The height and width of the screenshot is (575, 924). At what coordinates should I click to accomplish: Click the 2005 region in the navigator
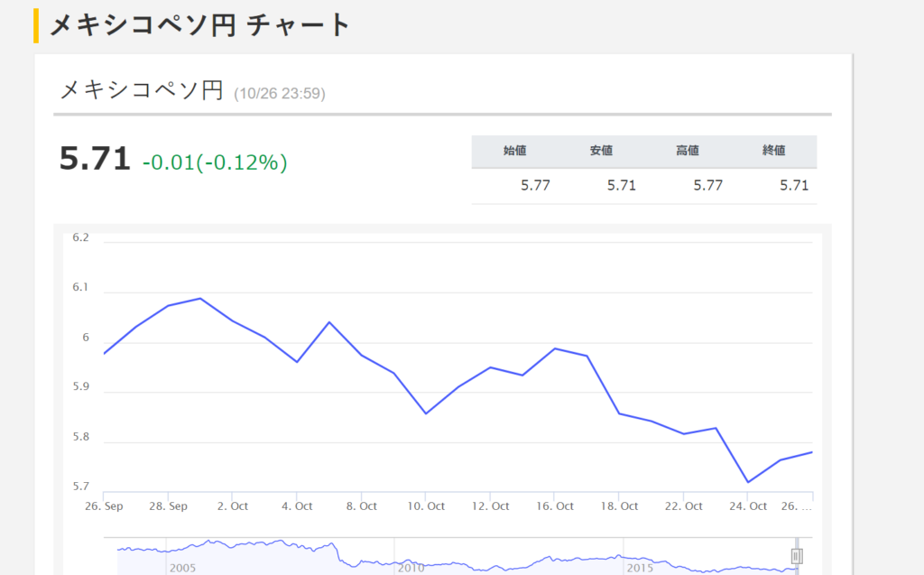[x=182, y=568]
